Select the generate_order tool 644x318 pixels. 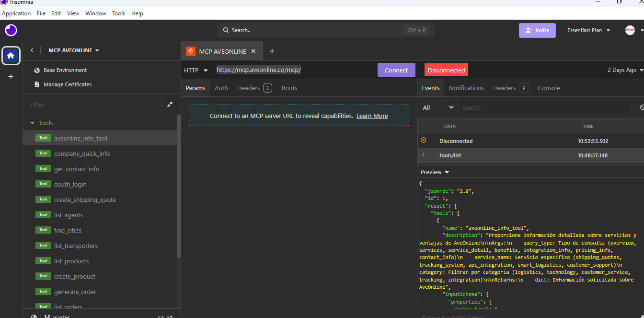tap(100, 292)
